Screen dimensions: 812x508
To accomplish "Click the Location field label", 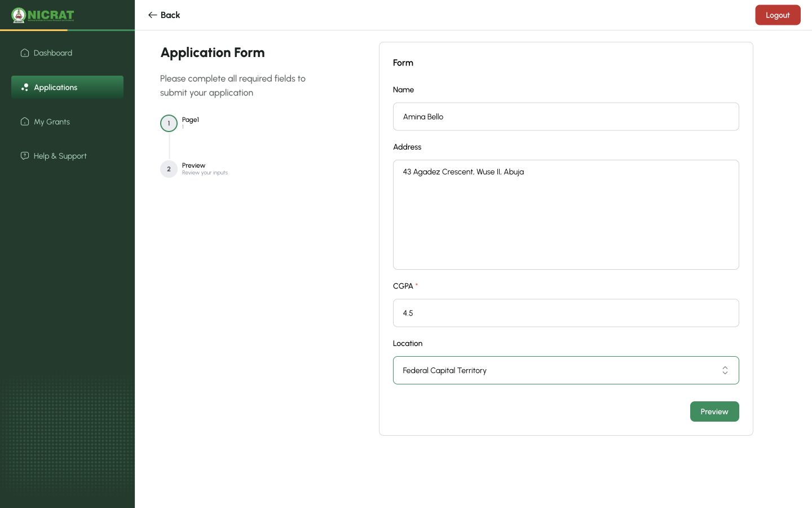I will pos(408,343).
